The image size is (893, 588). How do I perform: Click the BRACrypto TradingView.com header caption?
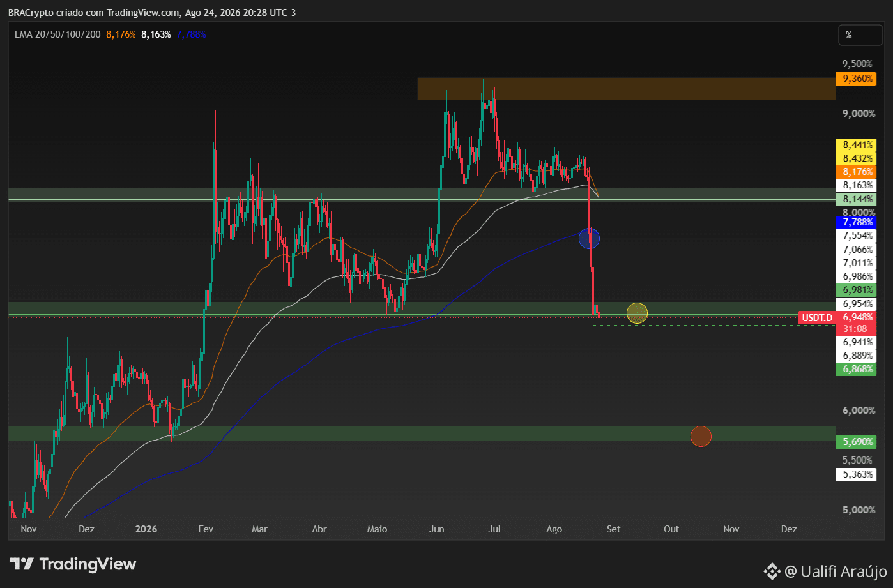[152, 13]
